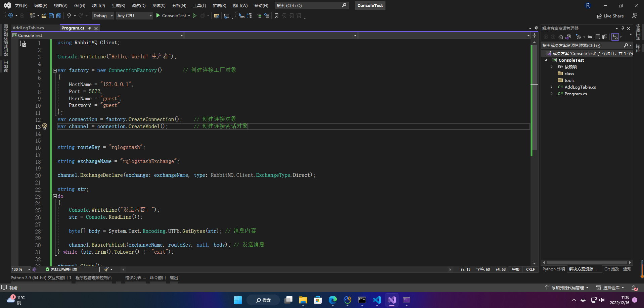This screenshot has width=644, height=308.
Task: Open the Debug configuration dropdown
Action: 103,16
